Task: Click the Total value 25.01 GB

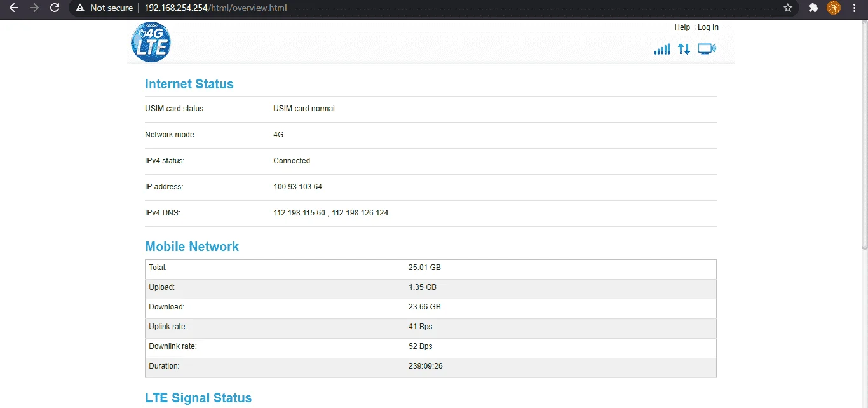Action: click(424, 268)
